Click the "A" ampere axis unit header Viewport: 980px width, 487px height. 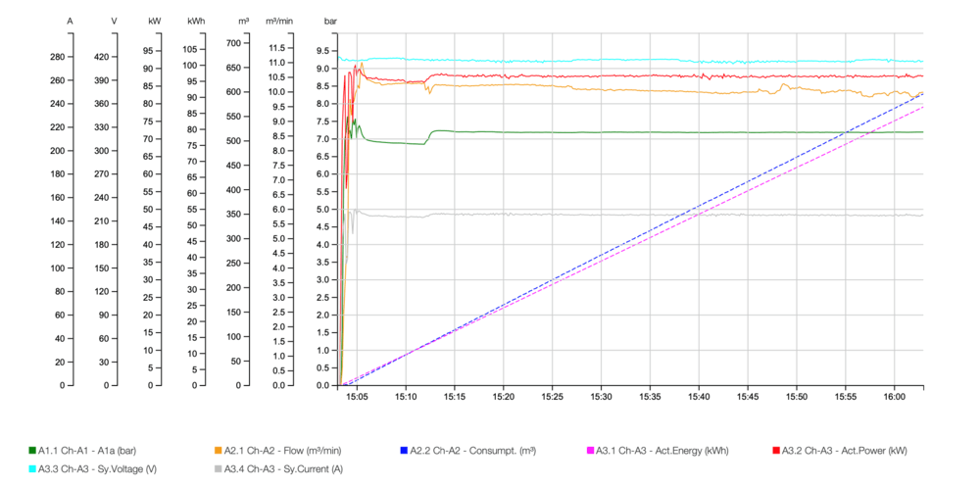[x=70, y=21]
